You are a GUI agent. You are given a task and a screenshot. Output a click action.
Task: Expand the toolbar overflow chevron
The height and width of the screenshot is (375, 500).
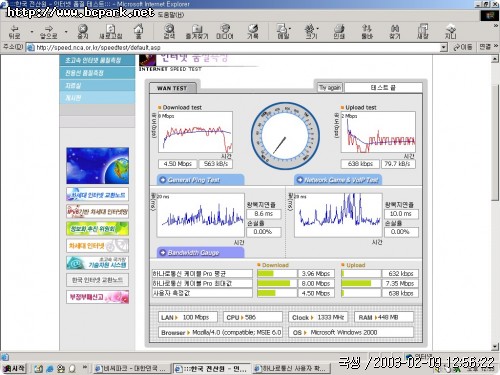[496, 25]
